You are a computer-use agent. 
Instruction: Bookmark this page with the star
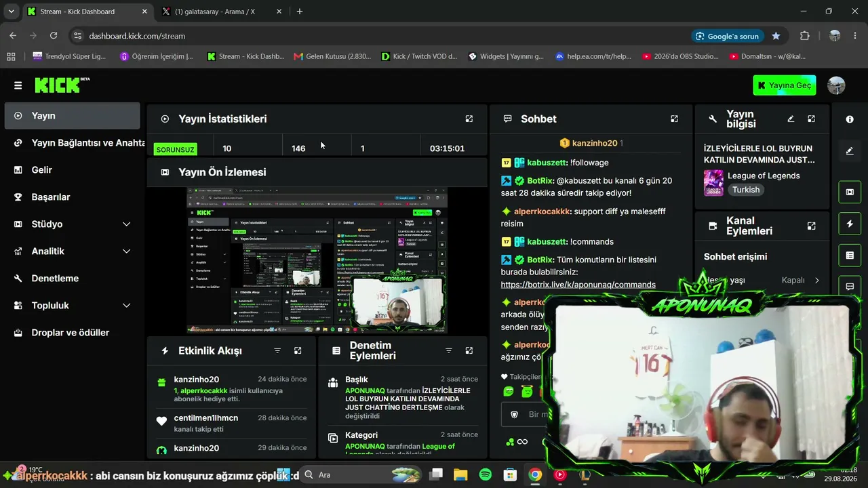(776, 36)
